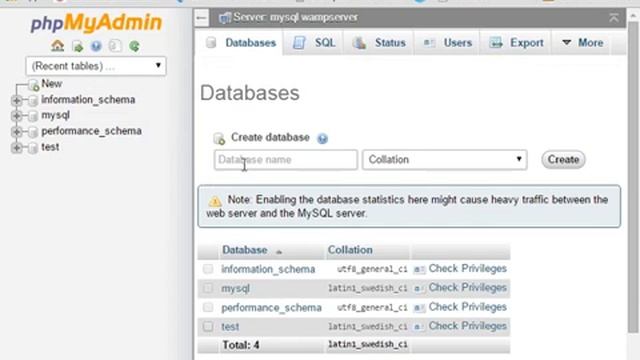Select New in the navigation tree

click(51, 84)
